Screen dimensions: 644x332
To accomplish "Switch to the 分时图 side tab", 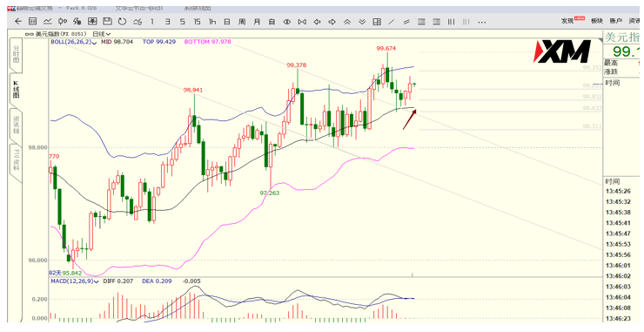I will coord(16,54).
